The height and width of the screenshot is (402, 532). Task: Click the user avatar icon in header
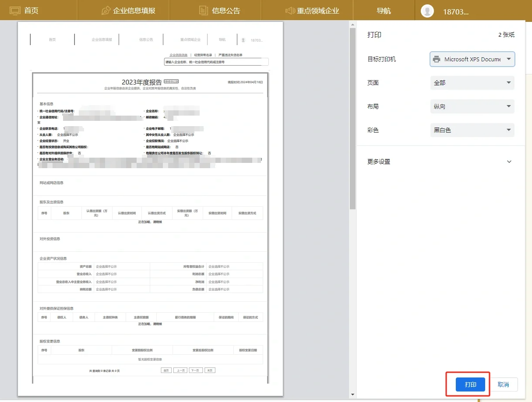(x=427, y=11)
